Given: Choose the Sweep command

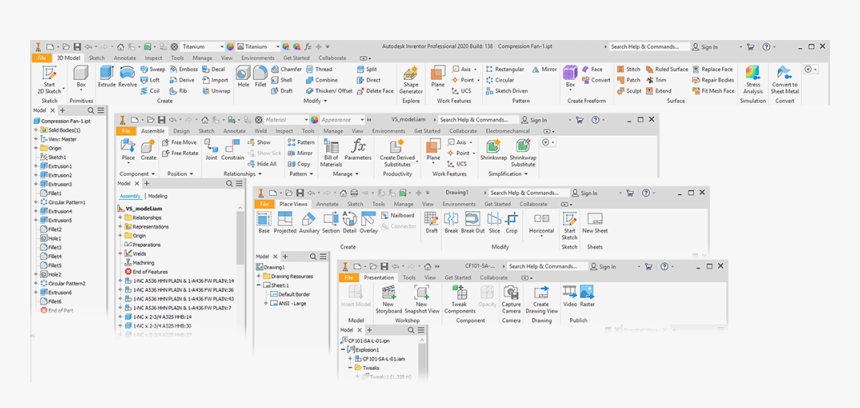Looking at the screenshot, I should click(x=152, y=70).
